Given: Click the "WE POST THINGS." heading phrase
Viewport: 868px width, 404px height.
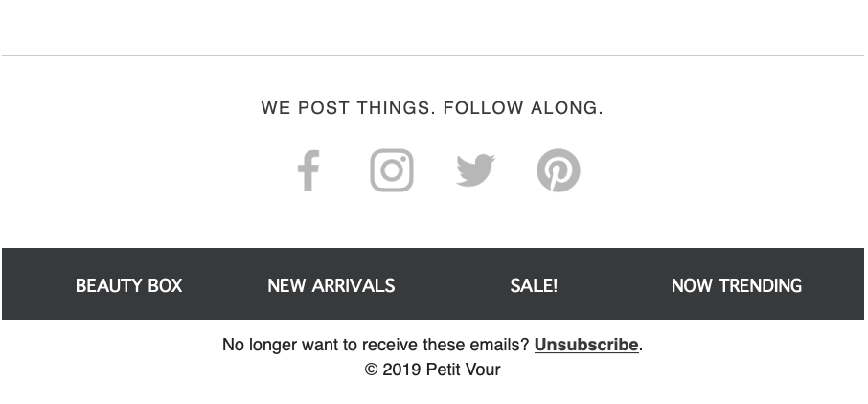Looking at the screenshot, I should 347,108.
